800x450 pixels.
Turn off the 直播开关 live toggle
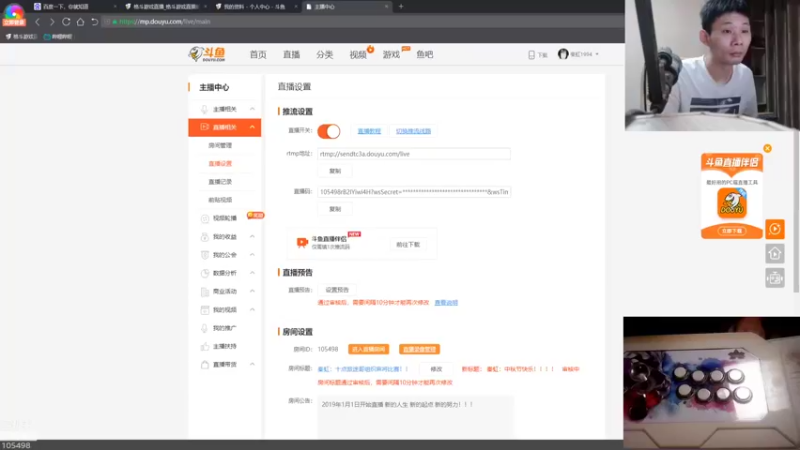pos(329,131)
